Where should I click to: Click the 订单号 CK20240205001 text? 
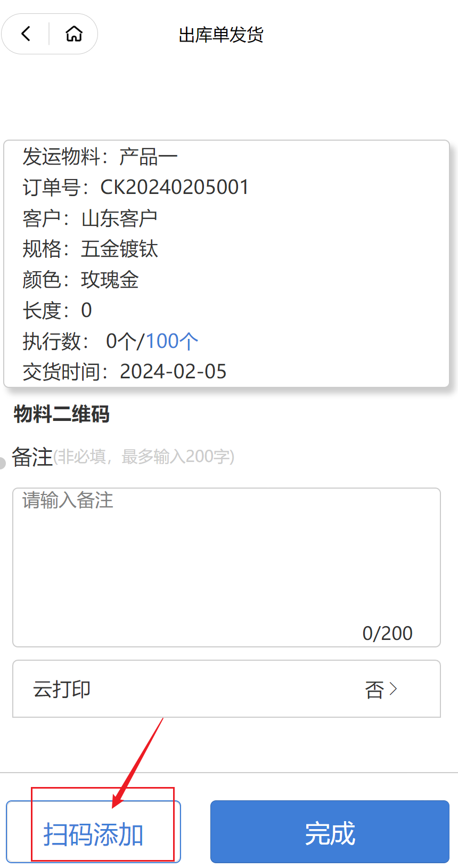click(136, 188)
